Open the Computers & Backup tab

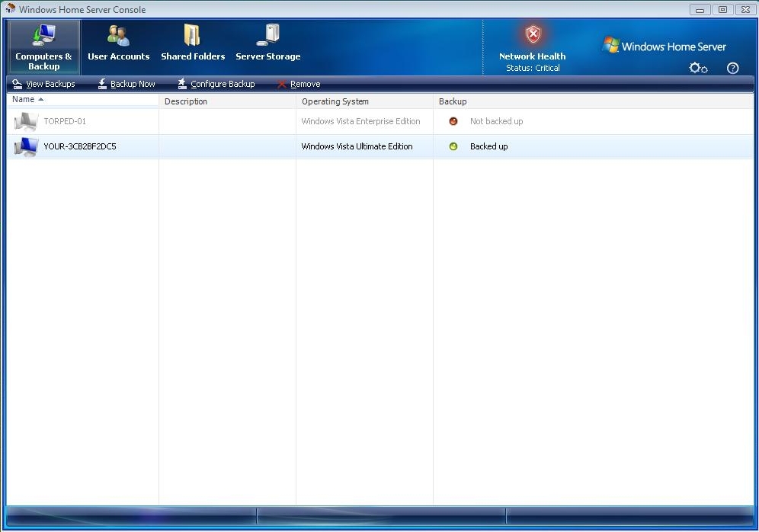pos(43,47)
